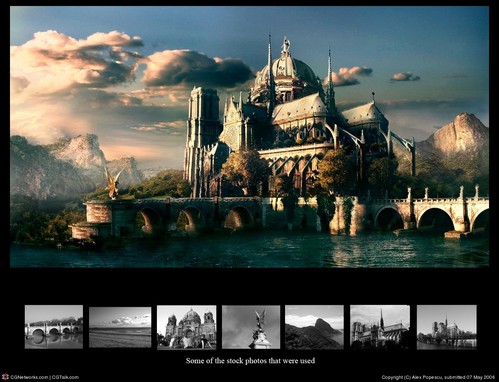Click the CGTalk.com link text
499x382 pixels.
point(65,377)
